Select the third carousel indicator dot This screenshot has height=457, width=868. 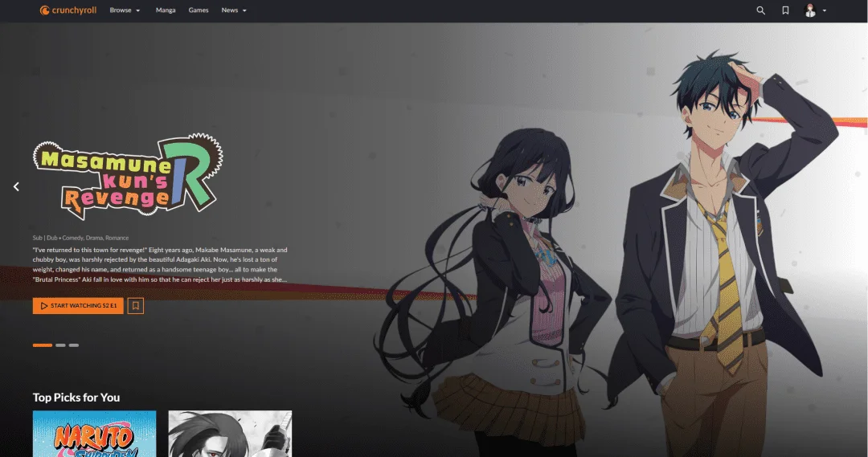(74, 345)
